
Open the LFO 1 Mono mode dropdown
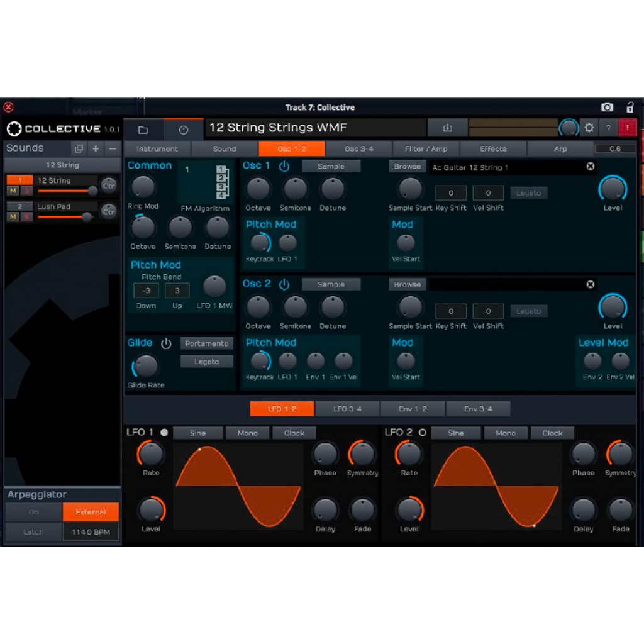(247, 433)
